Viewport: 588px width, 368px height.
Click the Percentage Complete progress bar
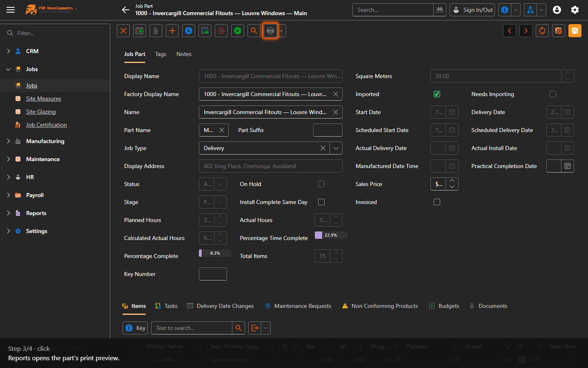[215, 253]
